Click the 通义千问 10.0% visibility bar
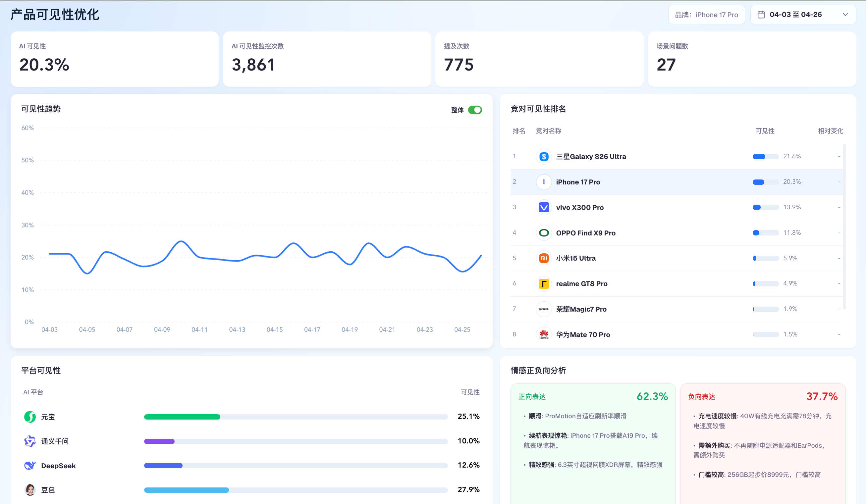 pos(296,441)
